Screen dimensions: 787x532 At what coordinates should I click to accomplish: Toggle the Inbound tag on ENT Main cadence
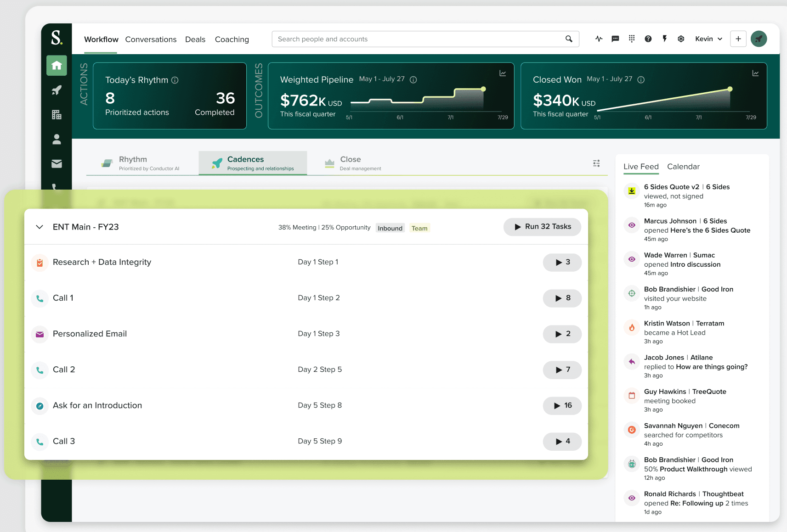390,228
